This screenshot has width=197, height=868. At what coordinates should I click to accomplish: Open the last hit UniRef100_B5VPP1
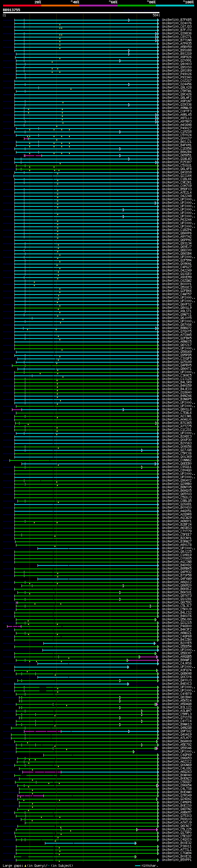[176, 860]
